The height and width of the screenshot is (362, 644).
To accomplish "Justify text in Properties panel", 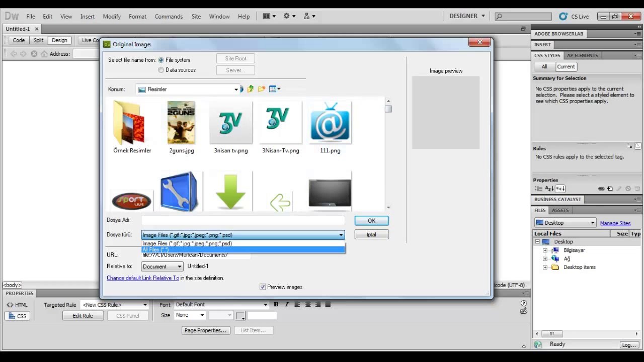I will 328,304.
